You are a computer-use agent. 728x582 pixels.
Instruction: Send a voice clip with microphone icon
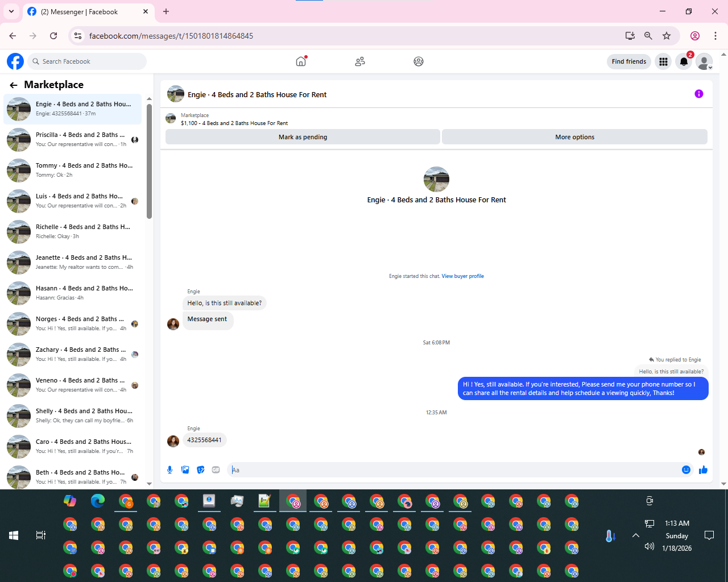pyautogui.click(x=169, y=469)
